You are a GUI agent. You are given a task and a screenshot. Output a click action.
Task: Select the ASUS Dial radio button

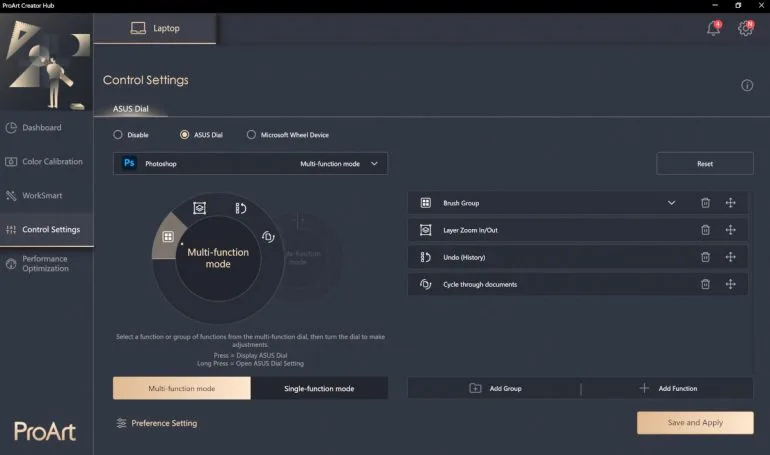[184, 134]
